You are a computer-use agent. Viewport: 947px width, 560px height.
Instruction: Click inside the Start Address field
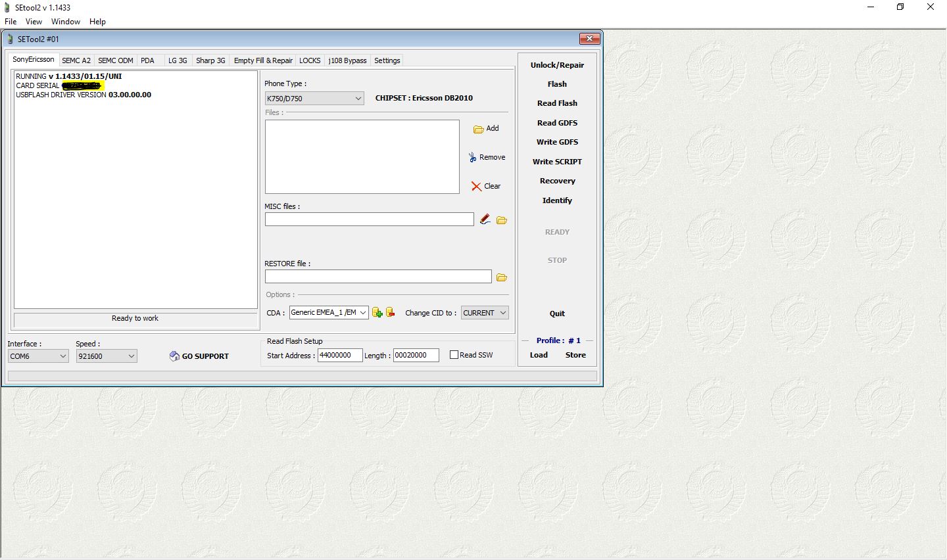coord(339,355)
